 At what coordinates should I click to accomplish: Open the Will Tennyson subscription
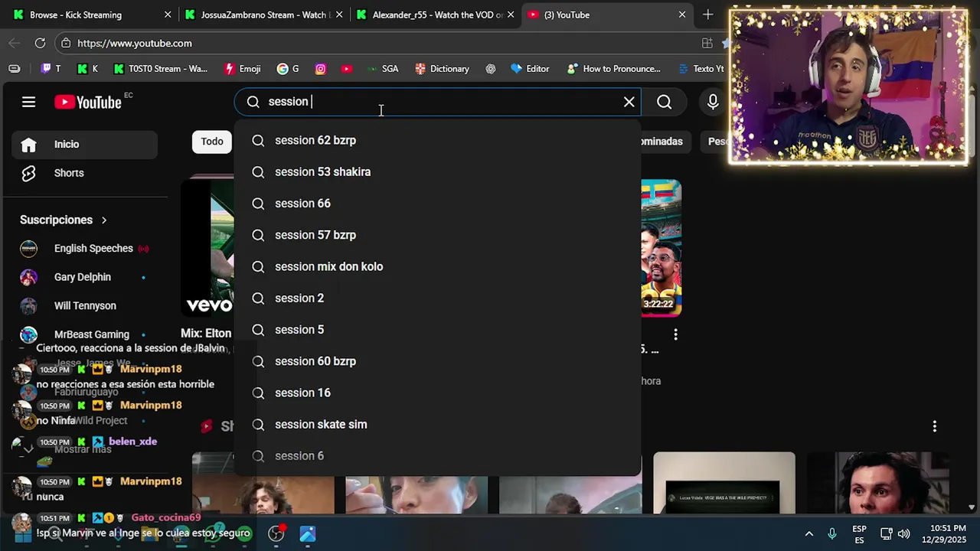[x=84, y=306]
